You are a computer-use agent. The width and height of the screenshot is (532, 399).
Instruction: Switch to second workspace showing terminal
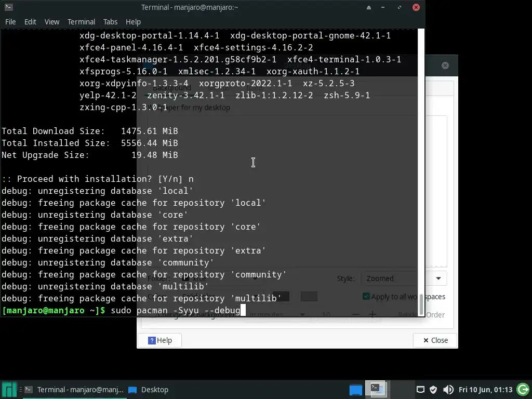[x=377, y=390]
